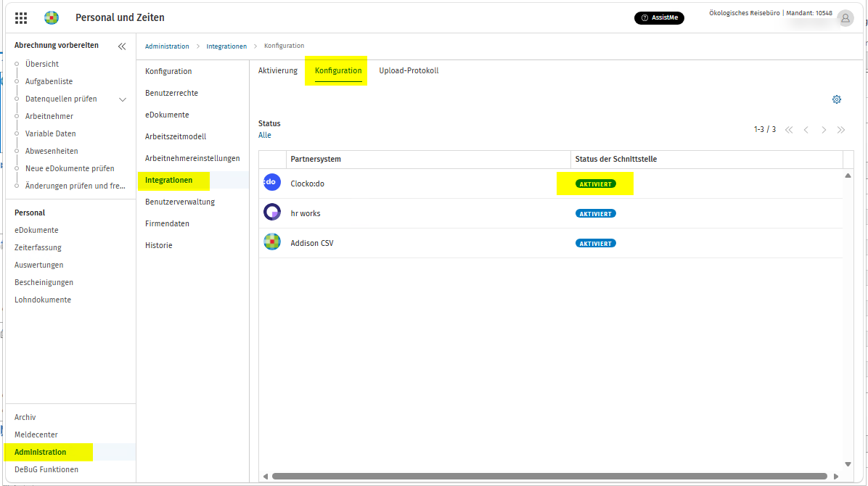Open Meldecenter in the left sidebar
The image size is (868, 486).
(36, 434)
